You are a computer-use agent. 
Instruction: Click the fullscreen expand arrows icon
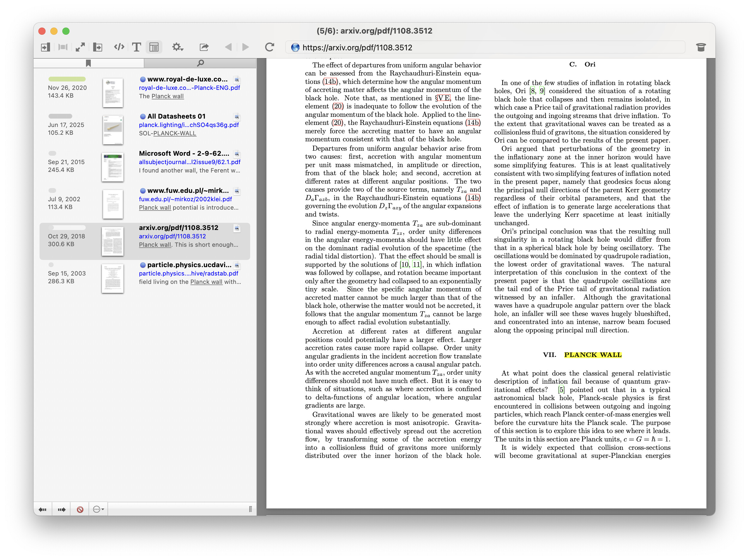[80, 47]
